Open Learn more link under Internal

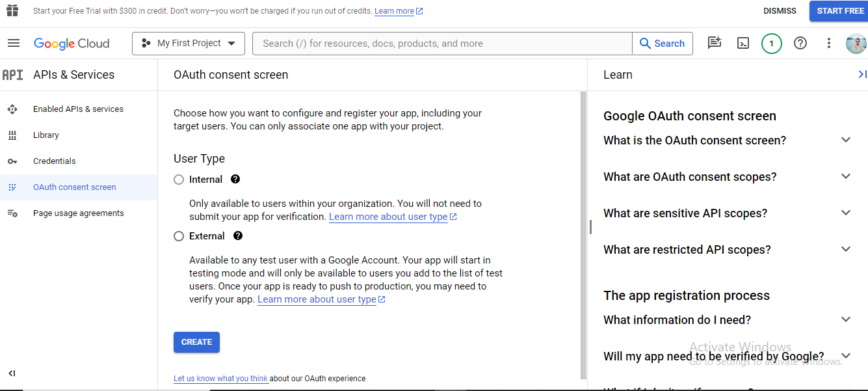point(393,217)
